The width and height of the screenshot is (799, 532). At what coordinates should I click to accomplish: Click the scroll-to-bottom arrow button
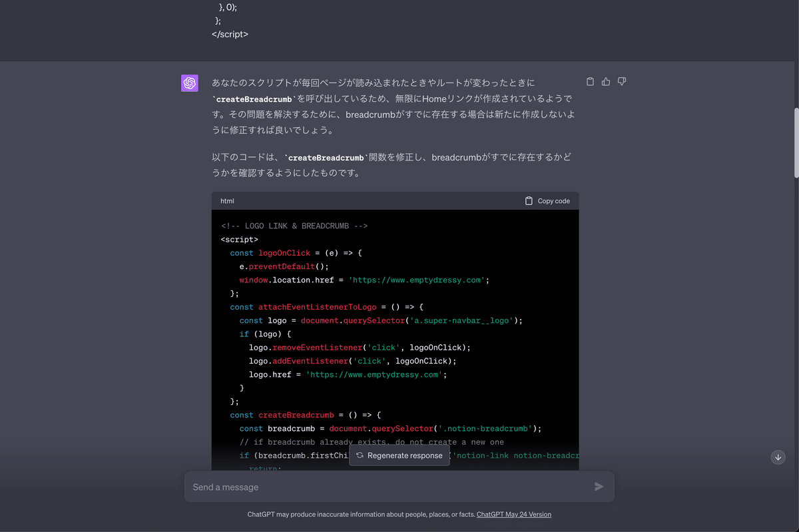pos(778,457)
